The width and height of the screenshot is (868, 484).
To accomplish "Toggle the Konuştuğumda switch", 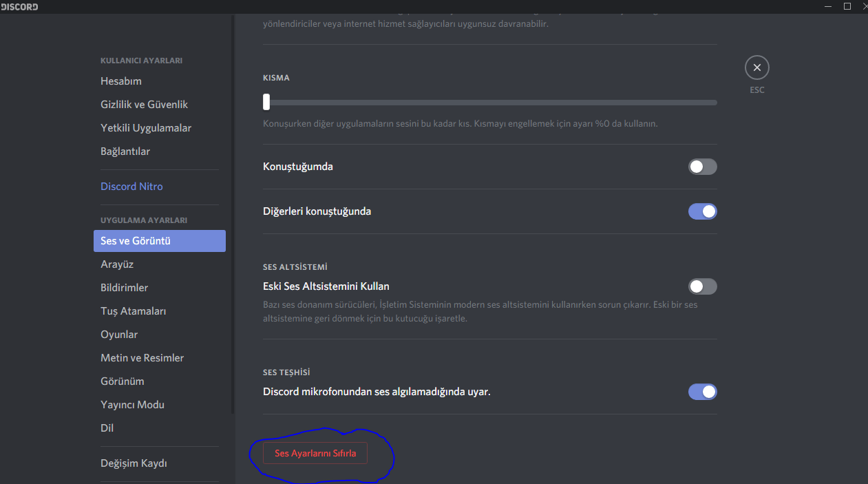I will click(702, 167).
